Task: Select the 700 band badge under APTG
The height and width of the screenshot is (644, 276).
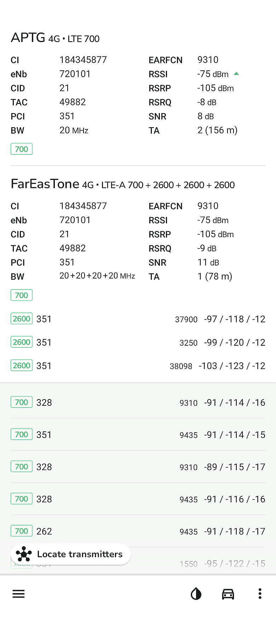Action: click(22, 149)
